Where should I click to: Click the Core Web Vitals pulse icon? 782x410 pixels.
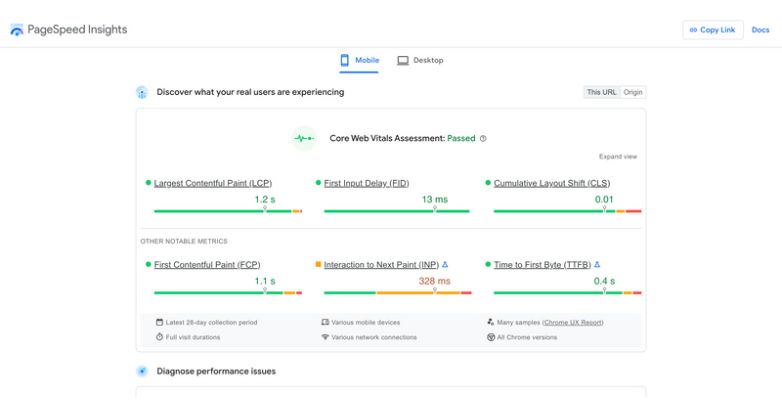pyautogui.click(x=304, y=138)
